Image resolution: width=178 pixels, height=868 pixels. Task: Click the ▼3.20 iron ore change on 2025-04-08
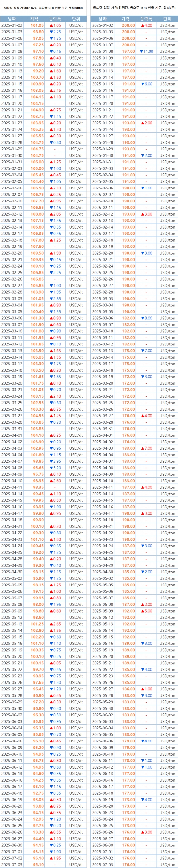[55, 468]
